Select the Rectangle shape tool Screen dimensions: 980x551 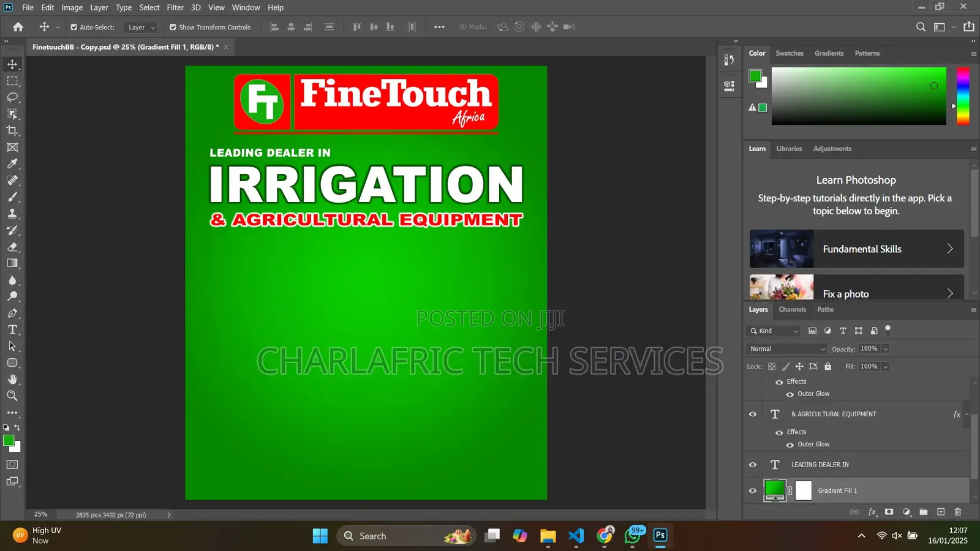pos(12,362)
